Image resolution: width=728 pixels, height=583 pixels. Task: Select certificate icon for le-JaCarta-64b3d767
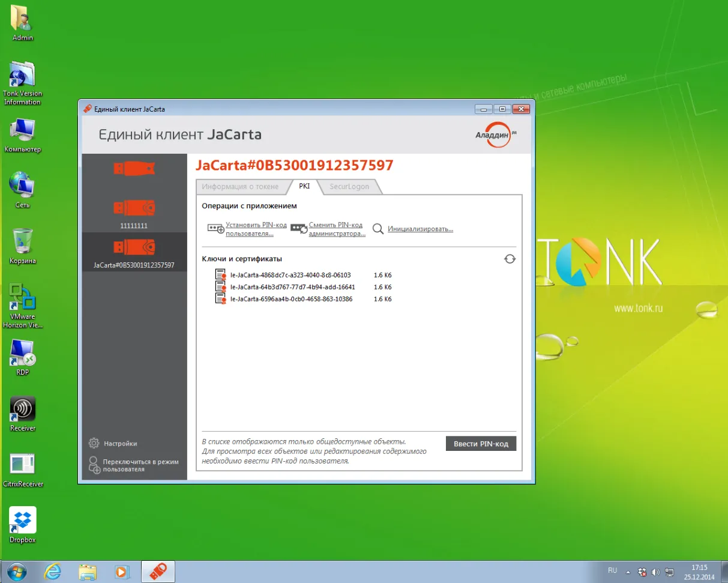coord(220,287)
